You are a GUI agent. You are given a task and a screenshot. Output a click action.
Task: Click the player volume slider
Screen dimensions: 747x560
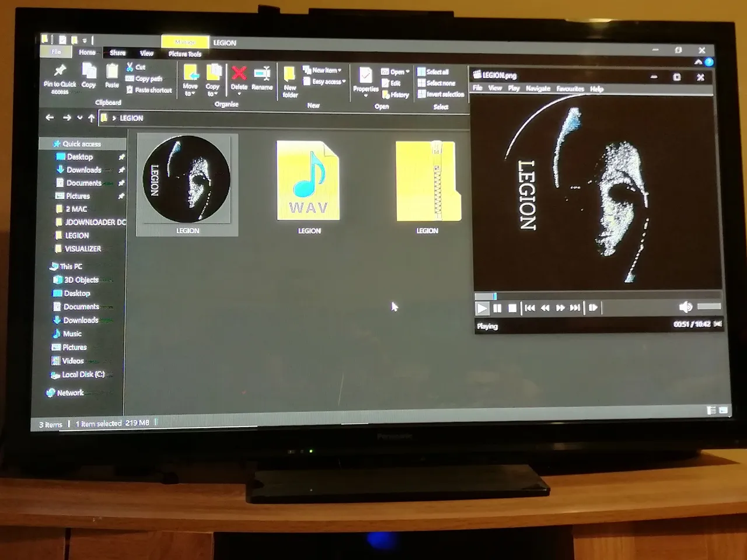coord(709,306)
